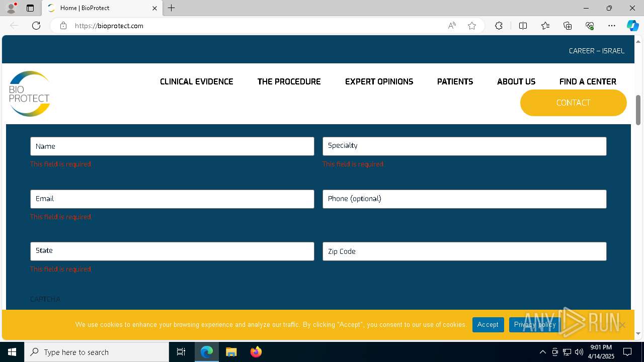The image size is (644, 362).
Task: Open Browser essentials icon
Action: click(x=590, y=26)
